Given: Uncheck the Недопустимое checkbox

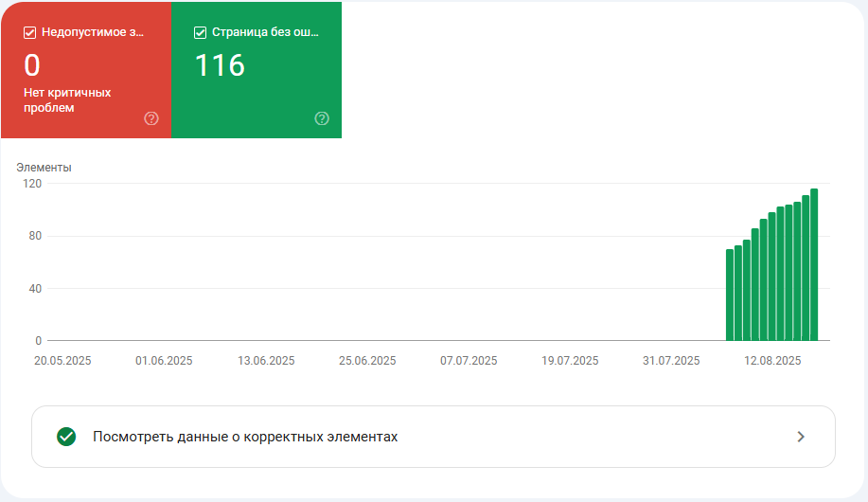Looking at the screenshot, I should 30,33.
